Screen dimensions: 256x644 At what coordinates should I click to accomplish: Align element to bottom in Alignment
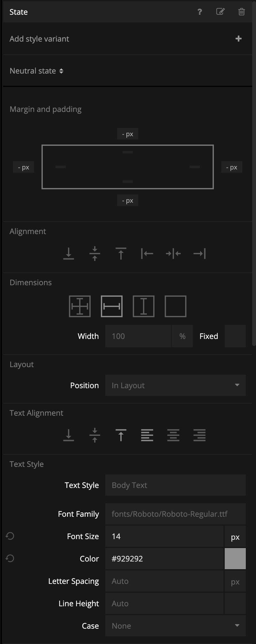click(x=69, y=254)
